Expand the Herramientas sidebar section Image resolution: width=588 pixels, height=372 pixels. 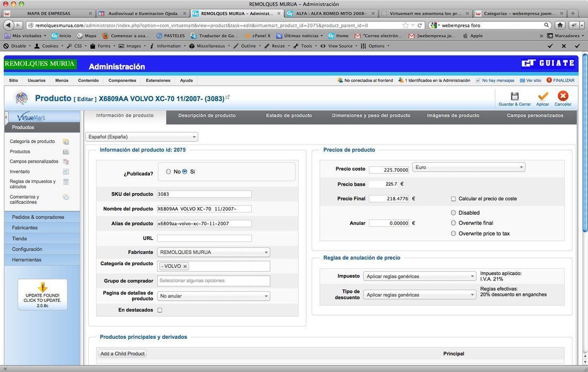click(x=42, y=260)
